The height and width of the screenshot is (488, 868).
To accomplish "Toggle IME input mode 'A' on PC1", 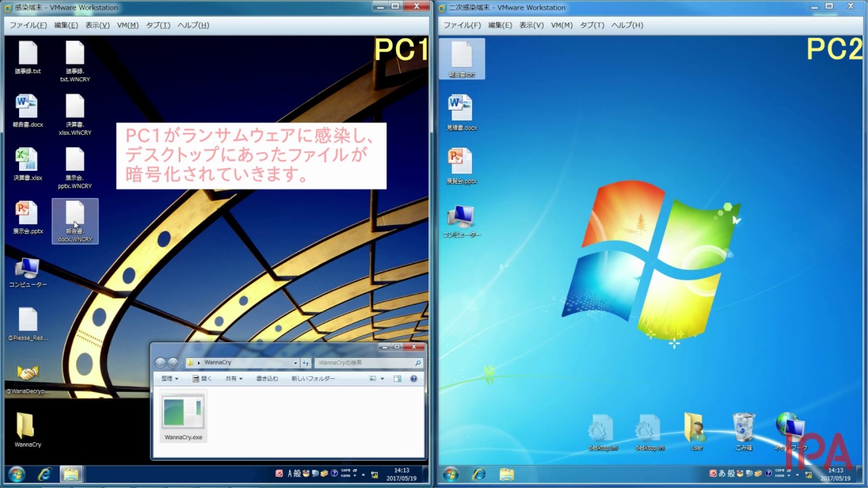I will (x=290, y=473).
